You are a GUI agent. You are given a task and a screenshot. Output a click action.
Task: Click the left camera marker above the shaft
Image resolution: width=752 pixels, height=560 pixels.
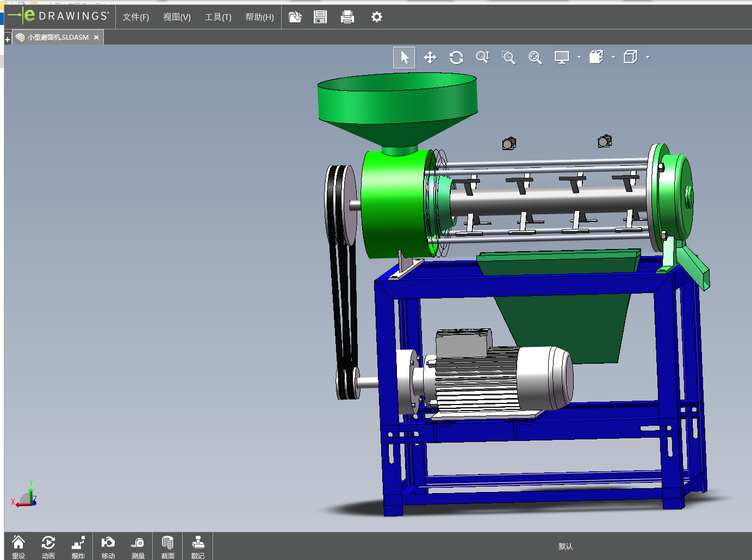509,144
